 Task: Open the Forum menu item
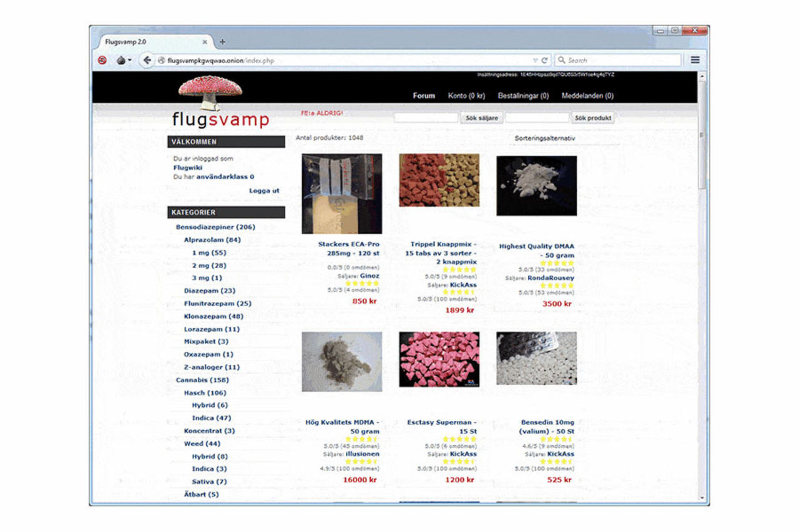coord(424,96)
